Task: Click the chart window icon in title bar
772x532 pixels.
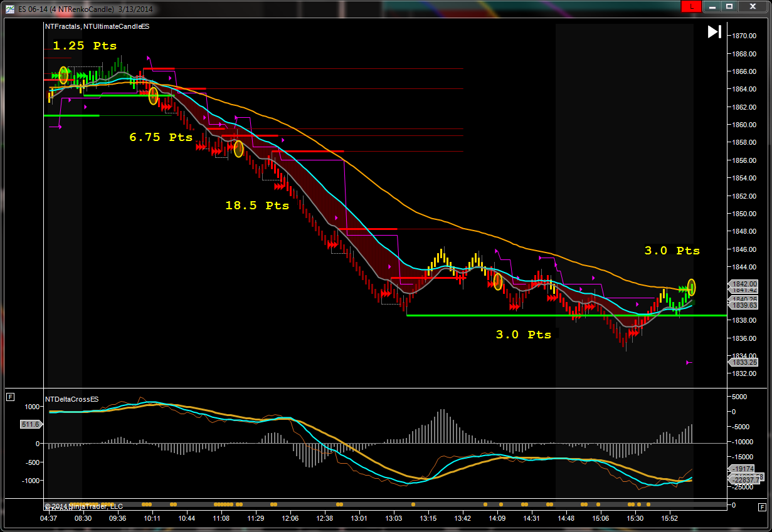Action: [9, 9]
